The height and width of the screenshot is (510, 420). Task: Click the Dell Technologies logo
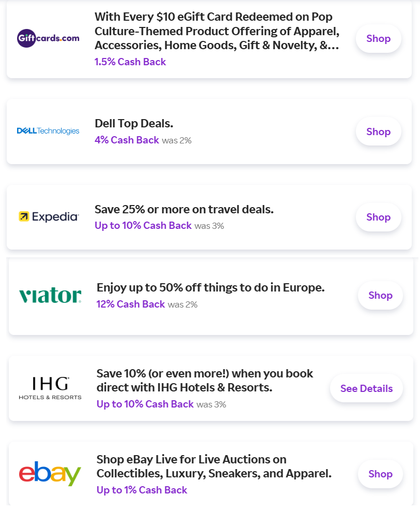(x=48, y=131)
